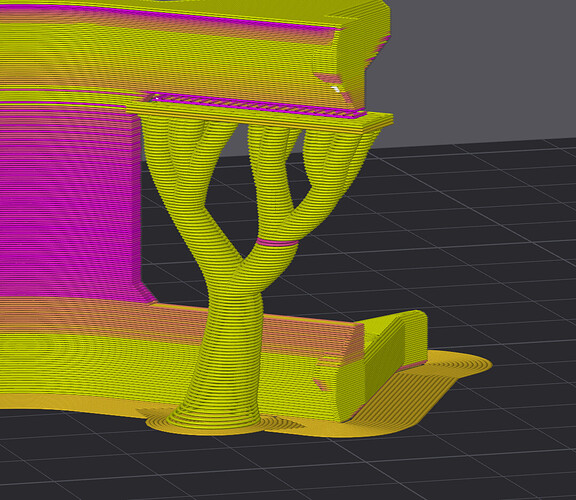Image resolution: width=576 pixels, height=500 pixels.
Task: Select the small white highlight on the upper model corner
Action: pyautogui.click(x=336, y=89)
